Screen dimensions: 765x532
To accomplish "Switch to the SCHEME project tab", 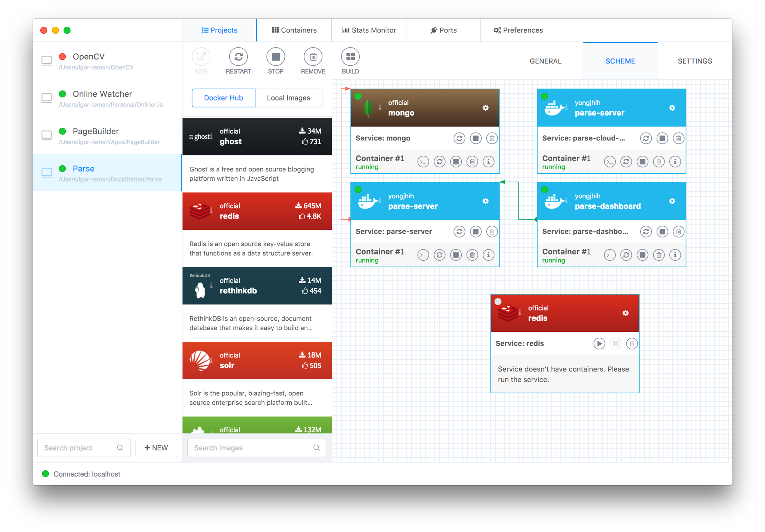I will tap(620, 61).
